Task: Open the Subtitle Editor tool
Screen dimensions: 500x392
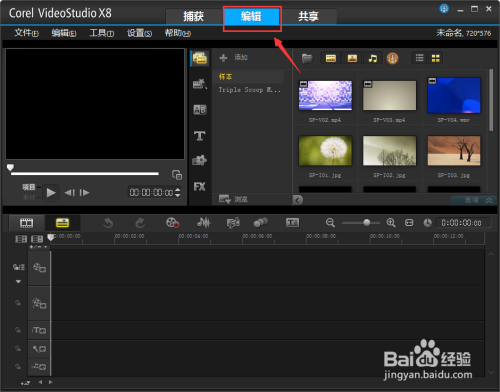Action: 292,223
